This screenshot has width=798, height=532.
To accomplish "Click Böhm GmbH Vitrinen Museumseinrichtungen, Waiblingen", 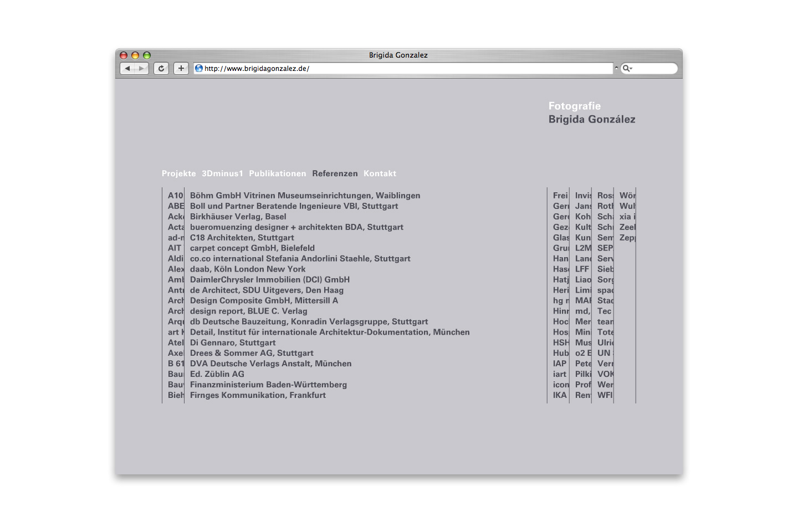I will (x=305, y=196).
